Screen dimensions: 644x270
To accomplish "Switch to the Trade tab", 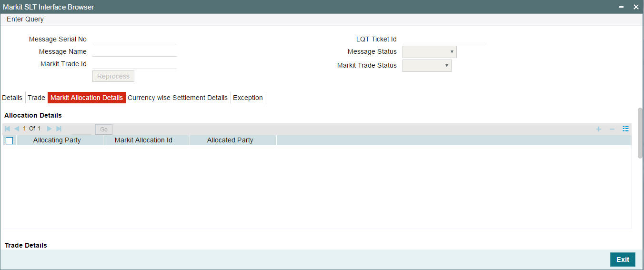I will (36, 98).
